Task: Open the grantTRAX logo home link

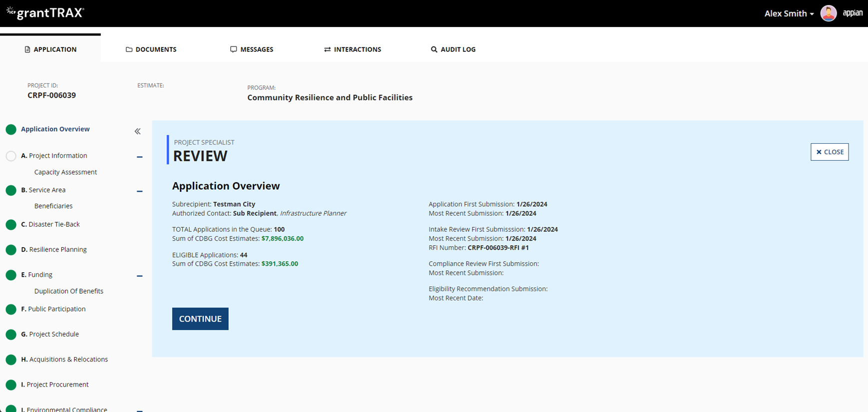Action: tap(45, 13)
